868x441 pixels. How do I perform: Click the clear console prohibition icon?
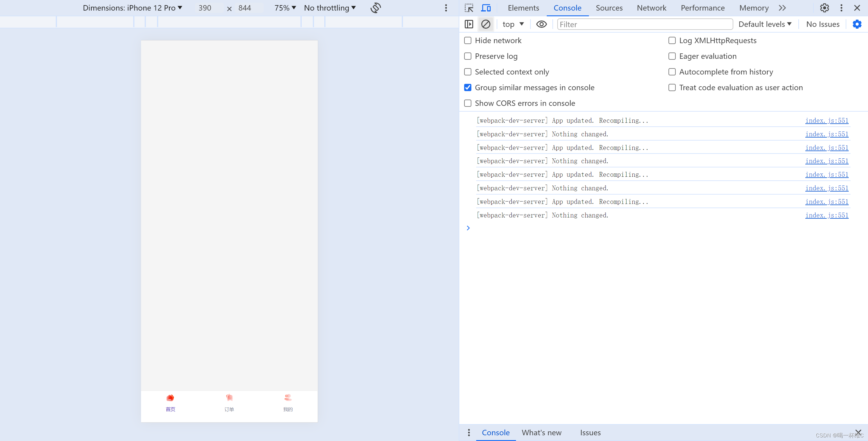pos(486,24)
